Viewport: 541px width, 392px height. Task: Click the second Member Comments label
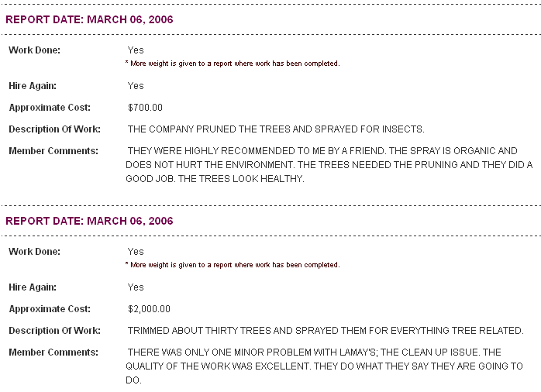(53, 352)
